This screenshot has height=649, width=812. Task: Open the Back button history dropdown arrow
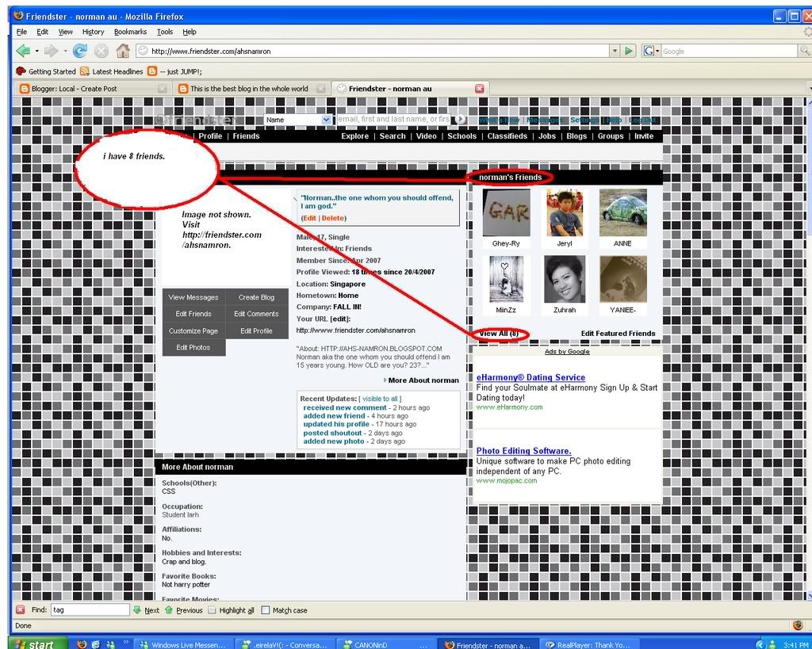point(36,52)
